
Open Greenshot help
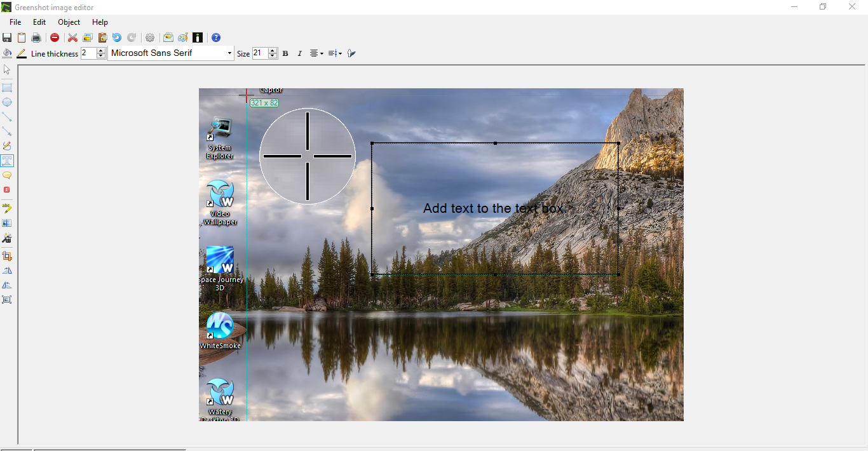point(216,37)
